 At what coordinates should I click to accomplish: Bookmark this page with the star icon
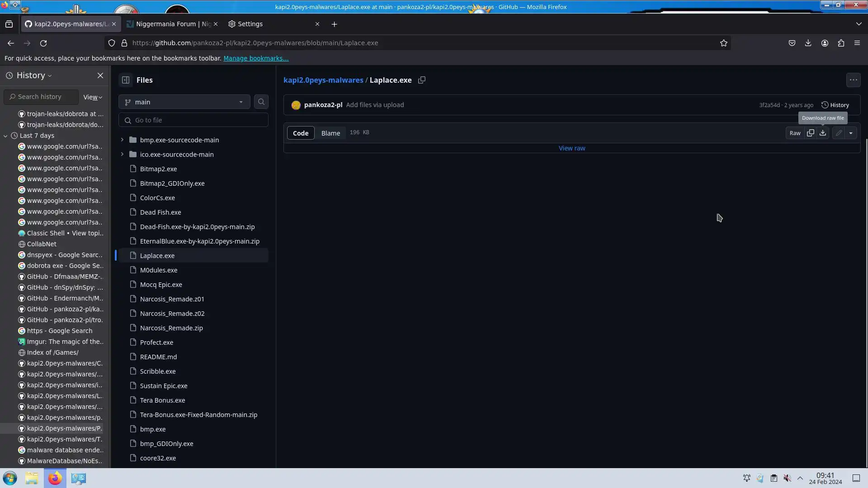[x=724, y=43]
